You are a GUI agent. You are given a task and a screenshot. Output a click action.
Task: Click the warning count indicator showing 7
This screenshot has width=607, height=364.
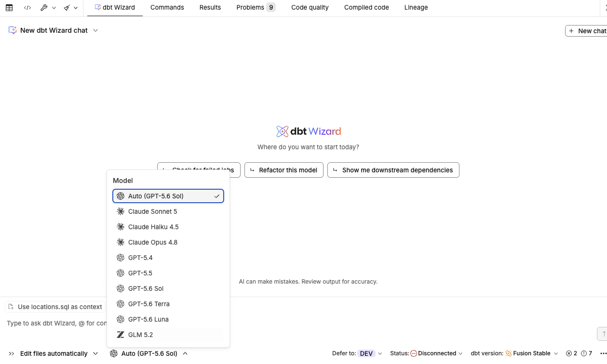tap(587, 353)
